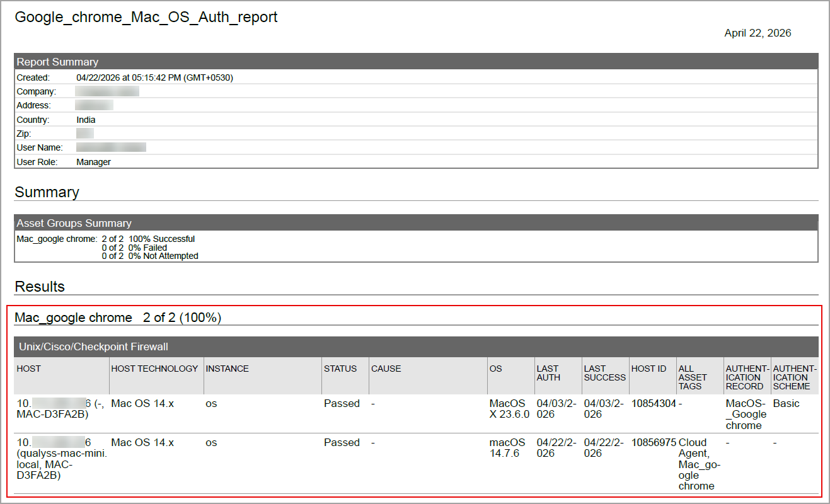Click the Results section heading
830x504 pixels.
[x=40, y=287]
